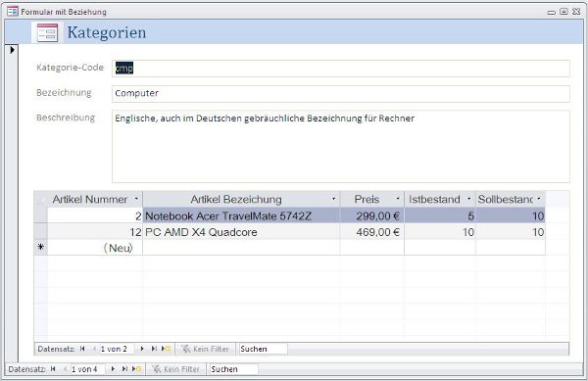
Task: Click the Kein Filter button in bottom bar
Action: [x=175, y=369]
